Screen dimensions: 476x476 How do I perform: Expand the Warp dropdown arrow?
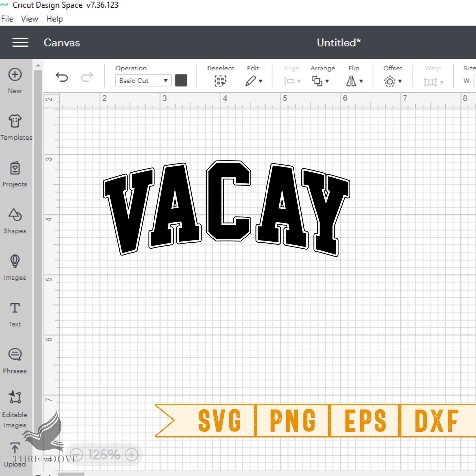point(442,82)
